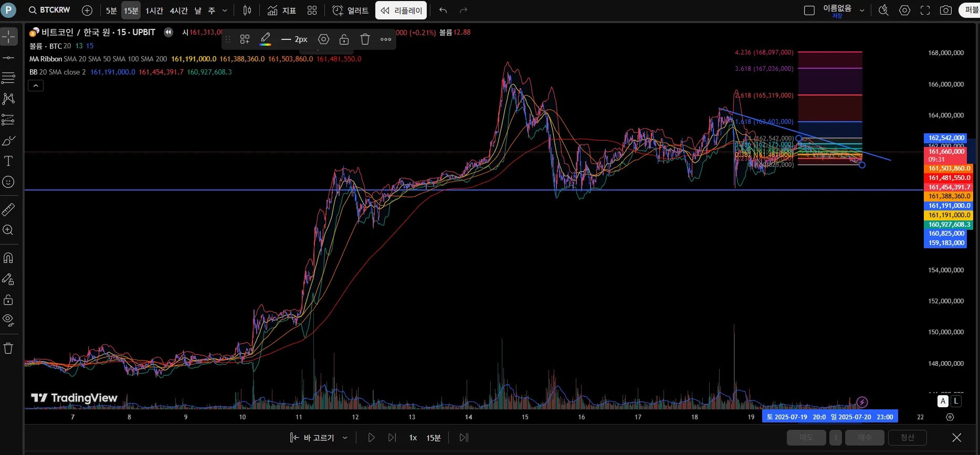Select the ruler measure tool
The image size is (980, 455).
pyautogui.click(x=9, y=209)
